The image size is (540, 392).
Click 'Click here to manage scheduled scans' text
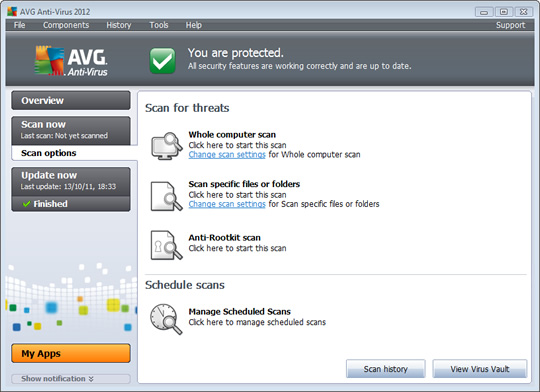tap(257, 322)
